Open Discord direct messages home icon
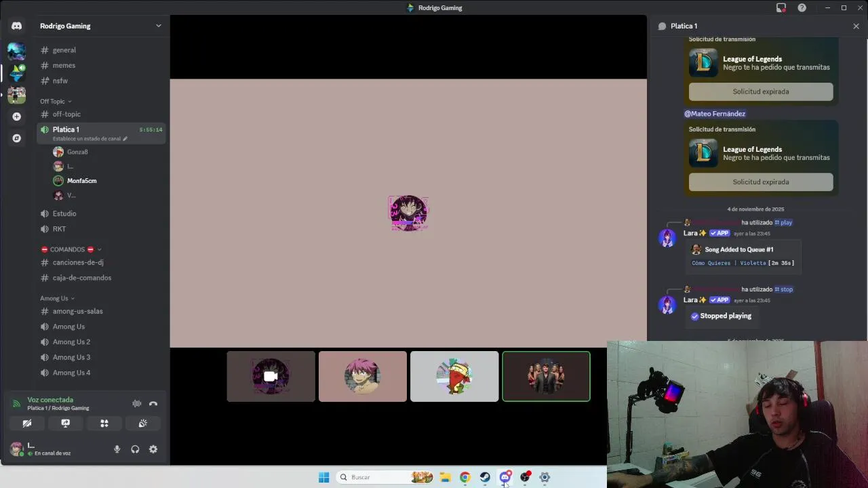The height and width of the screenshot is (488, 868). 16,26
